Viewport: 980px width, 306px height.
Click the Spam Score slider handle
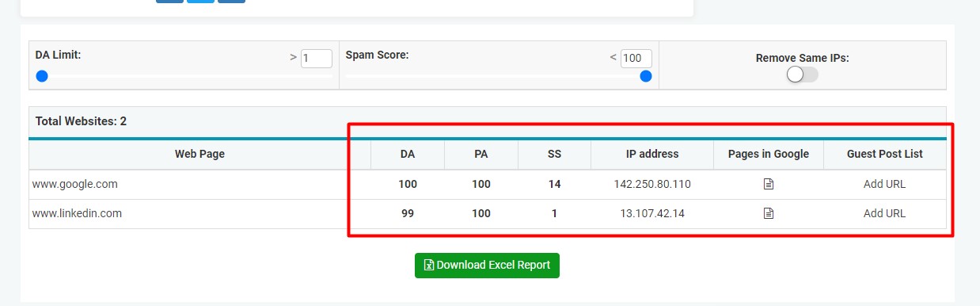646,77
